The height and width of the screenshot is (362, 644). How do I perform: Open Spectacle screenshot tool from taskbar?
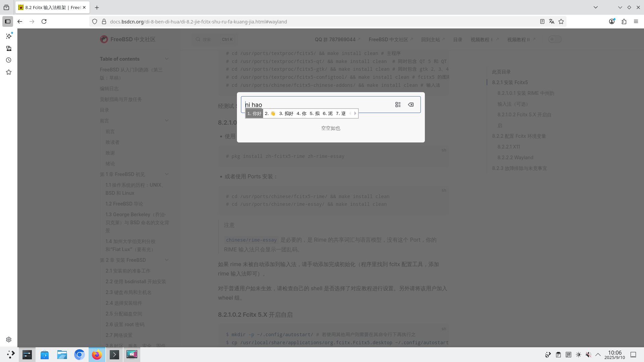click(x=132, y=354)
